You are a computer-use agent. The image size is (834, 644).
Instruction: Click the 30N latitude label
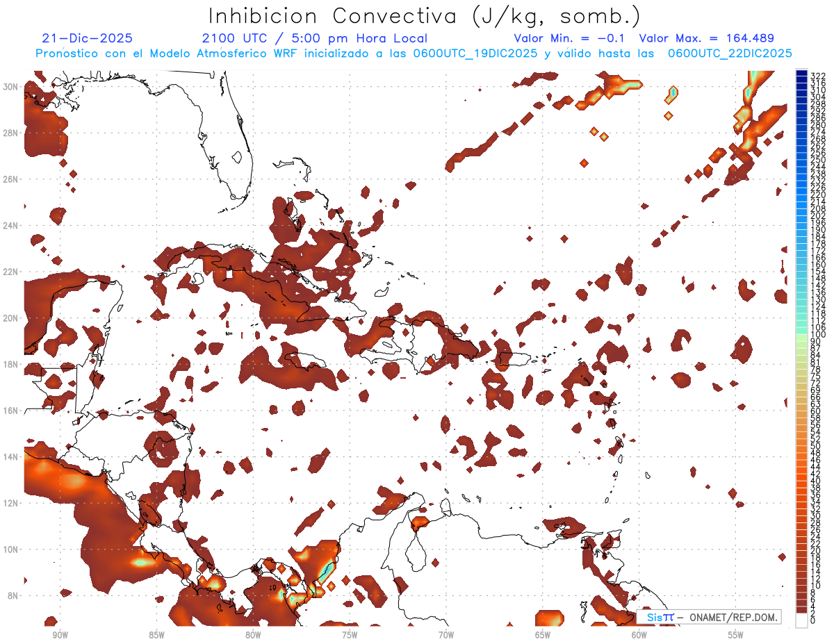(10, 86)
